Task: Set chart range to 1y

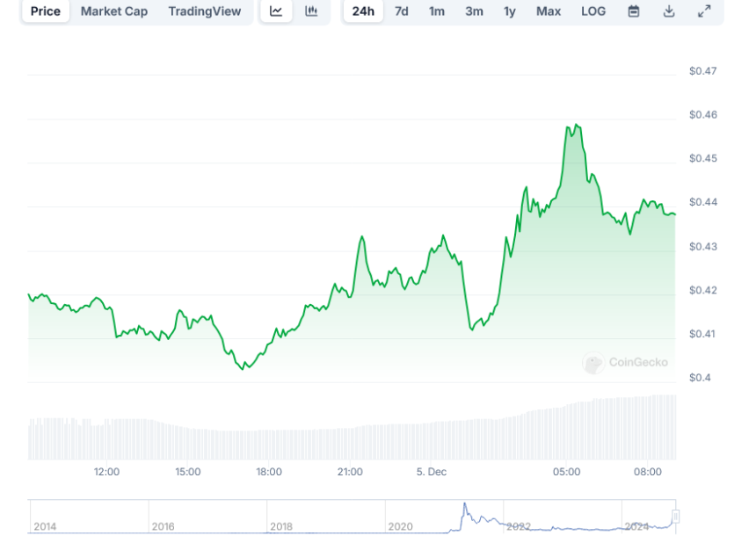Action: tap(510, 11)
